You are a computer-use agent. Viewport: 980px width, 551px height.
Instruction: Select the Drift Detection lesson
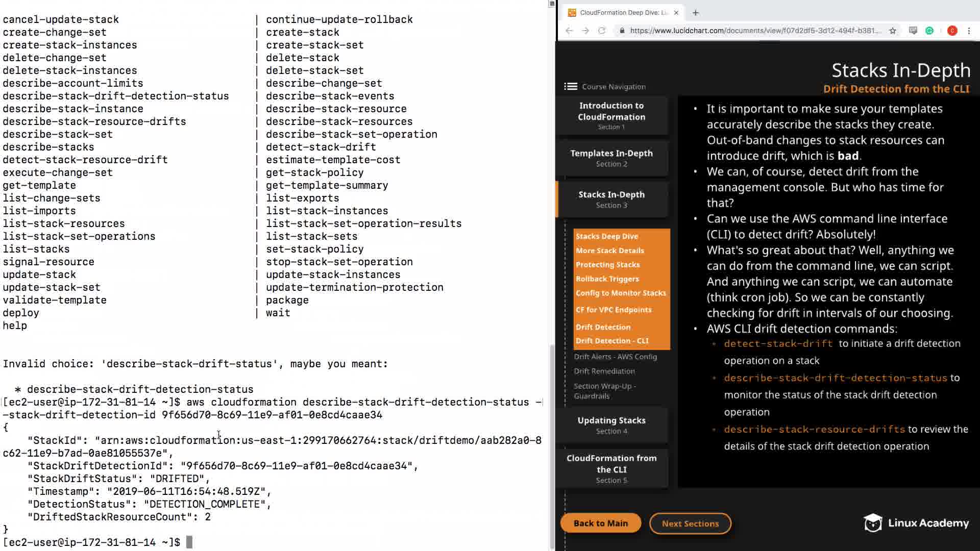coord(603,327)
